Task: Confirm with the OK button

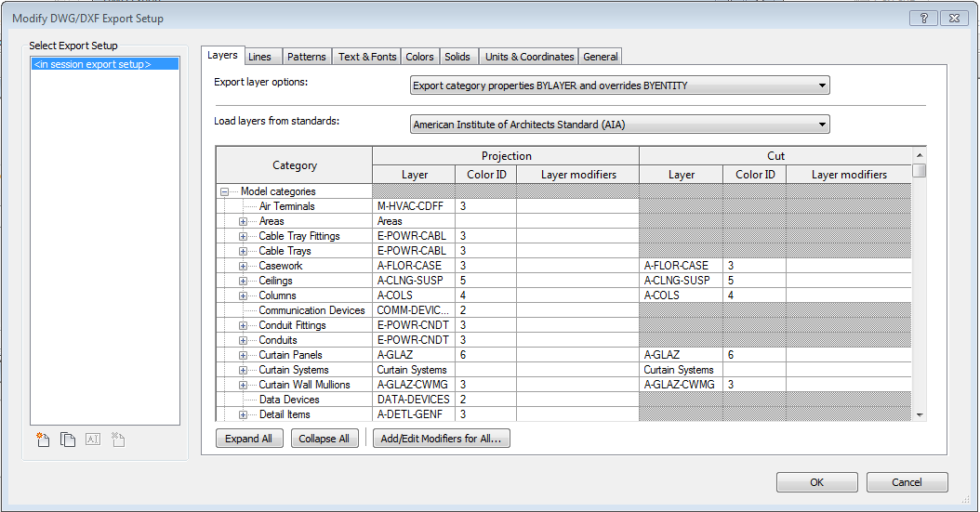Action: [x=817, y=482]
